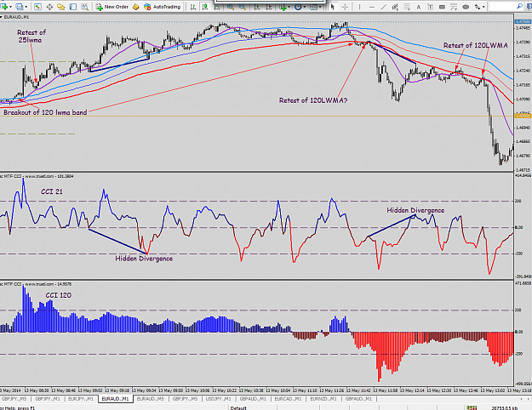This screenshot has width=532, height=410.
Task: Select the ellipse shape tool
Action: 466,7
